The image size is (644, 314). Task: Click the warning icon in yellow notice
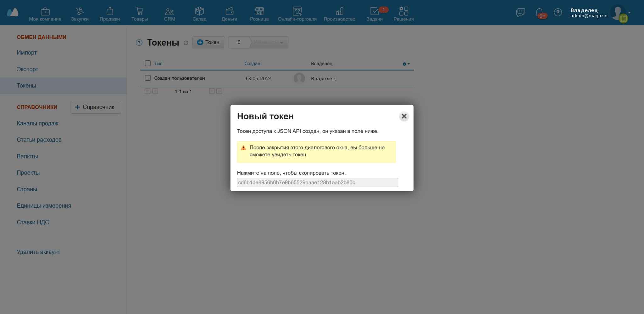tap(243, 148)
